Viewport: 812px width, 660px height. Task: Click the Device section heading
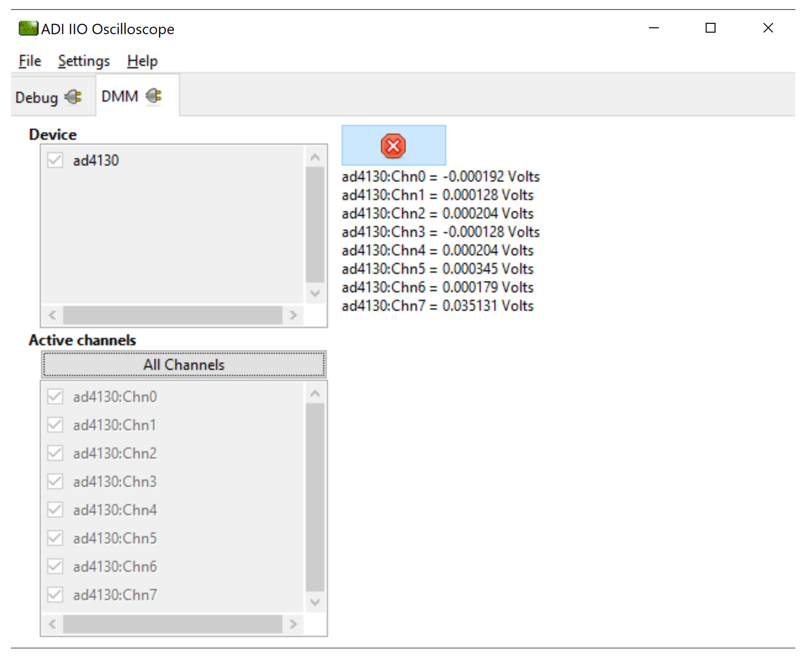pyautogui.click(x=53, y=134)
